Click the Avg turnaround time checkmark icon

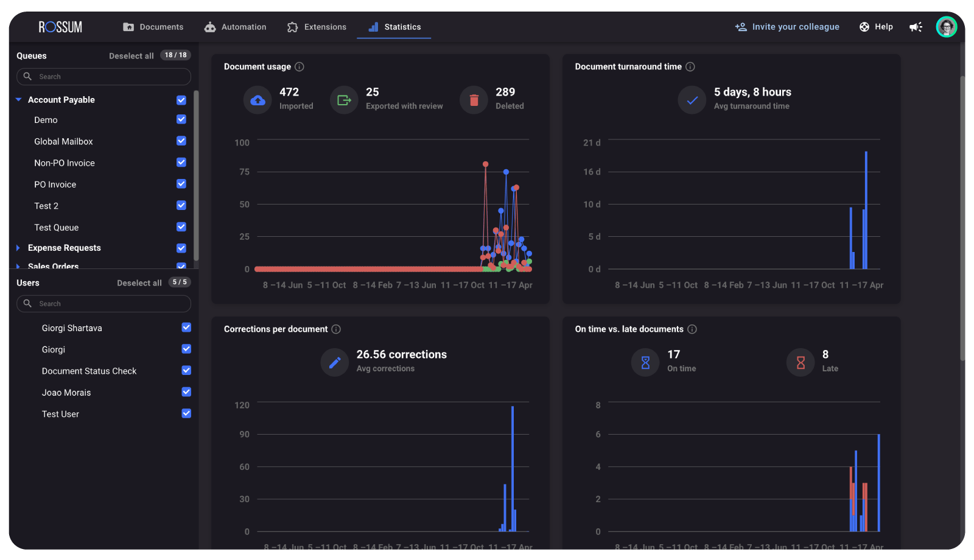[x=692, y=100]
